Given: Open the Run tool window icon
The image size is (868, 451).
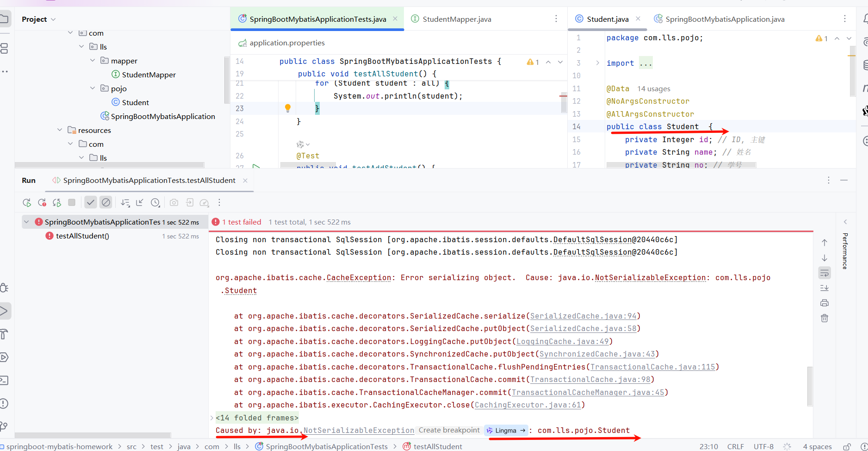Looking at the screenshot, I should pyautogui.click(x=4, y=311).
